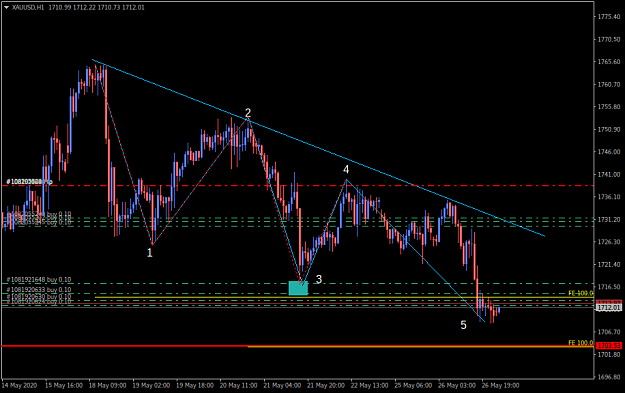This screenshot has height=393, width=625.
Task: Click the 1701.80 price scale label
Action: (609, 355)
